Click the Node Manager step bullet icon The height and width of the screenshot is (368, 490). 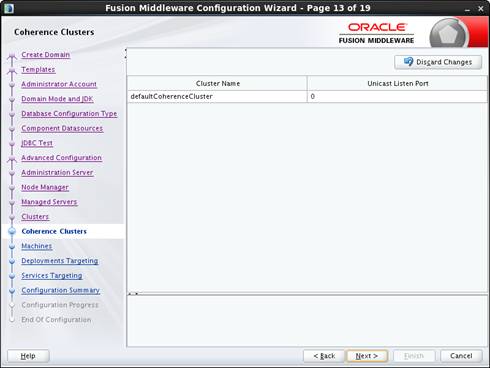12,188
